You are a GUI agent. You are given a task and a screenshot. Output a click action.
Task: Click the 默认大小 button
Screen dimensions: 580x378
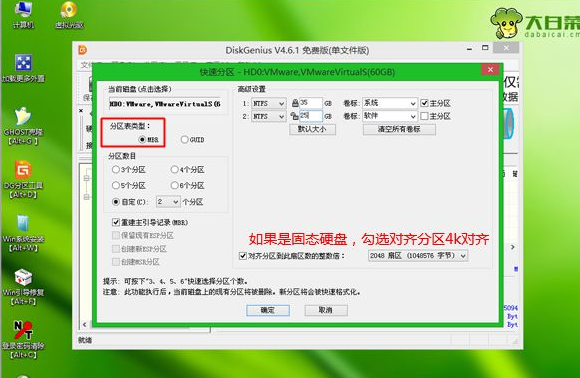pos(313,129)
